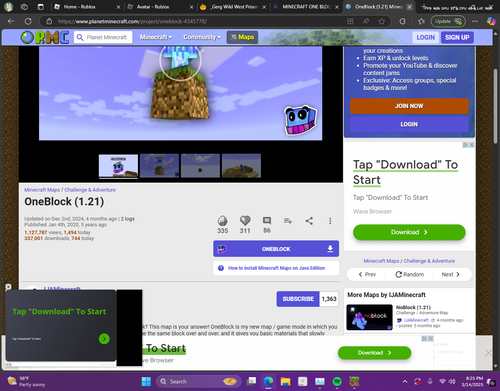The image size is (500, 391).
Task: Open the tab actions workspaces icon
Action: pyautogui.click(x=24, y=7)
